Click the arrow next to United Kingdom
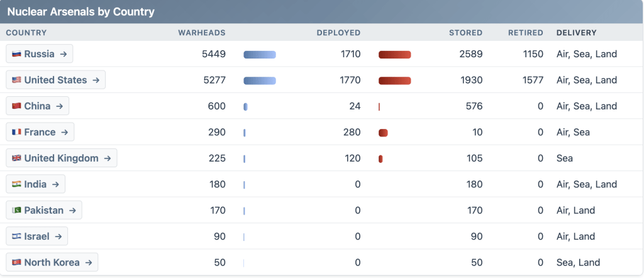 108,158
